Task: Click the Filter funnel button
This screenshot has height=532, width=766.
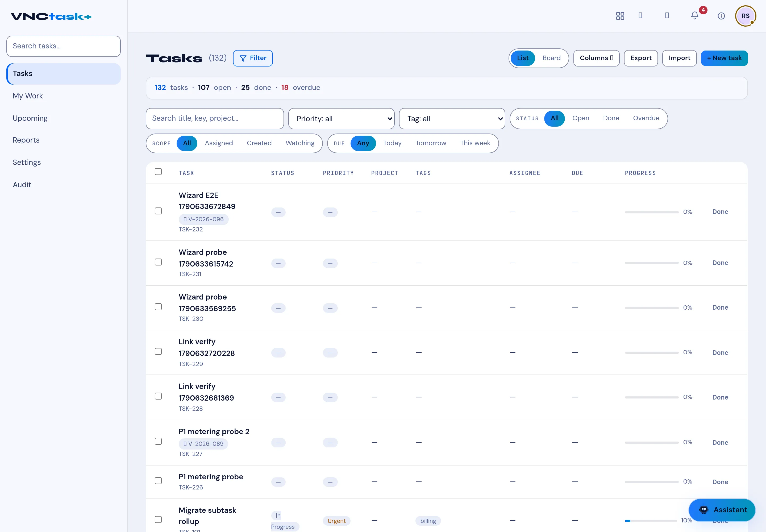Action: (x=253, y=58)
